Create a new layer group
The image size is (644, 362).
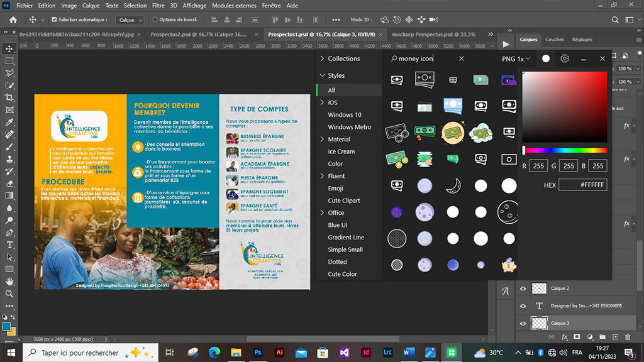click(602, 337)
